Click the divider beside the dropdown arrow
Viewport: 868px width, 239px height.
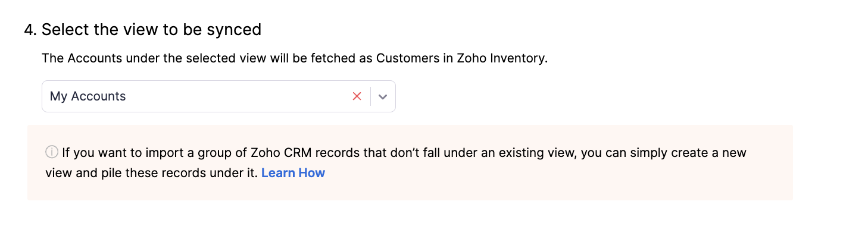[371, 96]
